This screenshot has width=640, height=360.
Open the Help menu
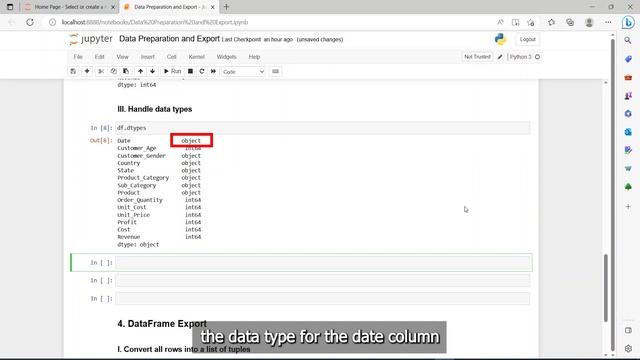[254, 57]
